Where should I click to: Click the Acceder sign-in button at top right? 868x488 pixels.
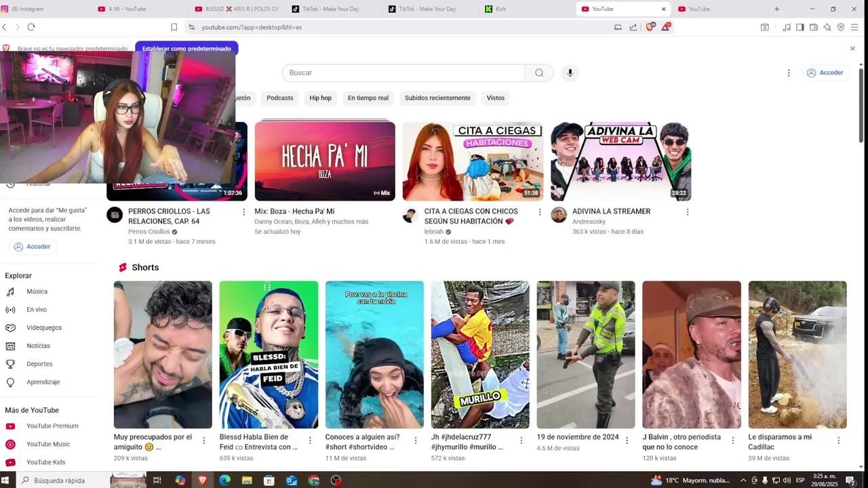click(825, 73)
